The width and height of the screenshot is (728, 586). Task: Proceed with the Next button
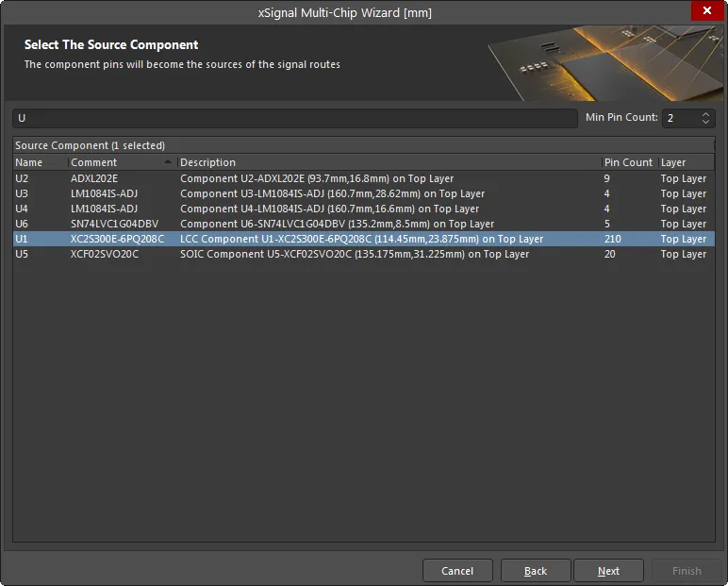[608, 571]
